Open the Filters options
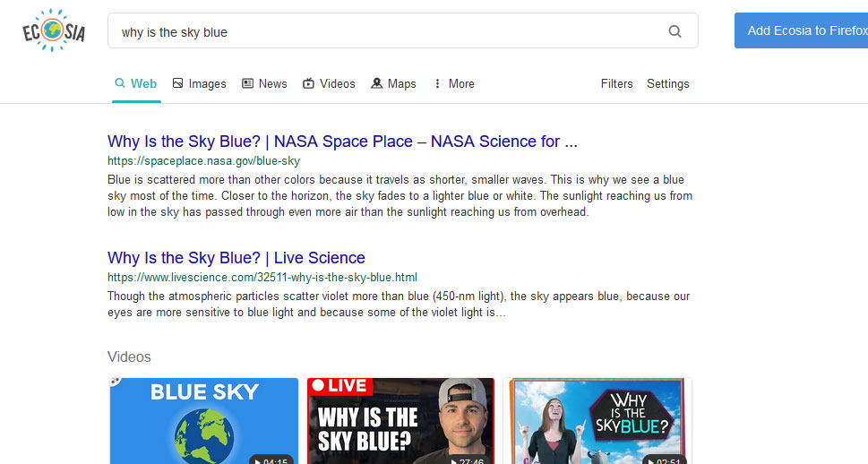The height and width of the screenshot is (464, 868). [616, 83]
